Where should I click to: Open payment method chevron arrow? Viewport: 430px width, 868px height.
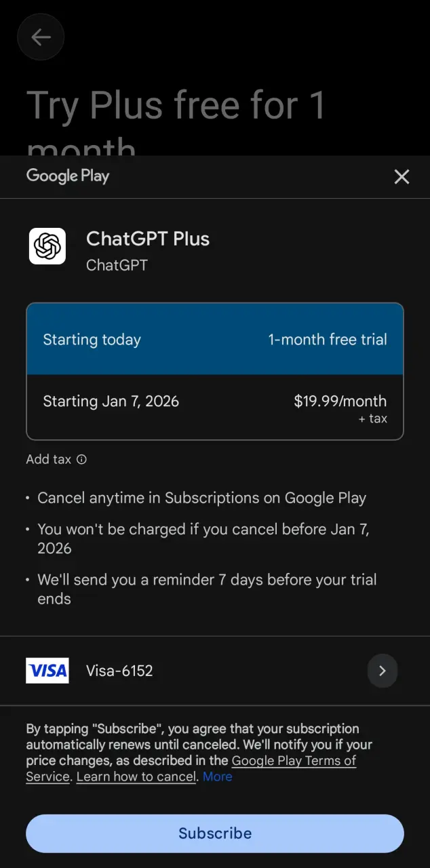(383, 671)
